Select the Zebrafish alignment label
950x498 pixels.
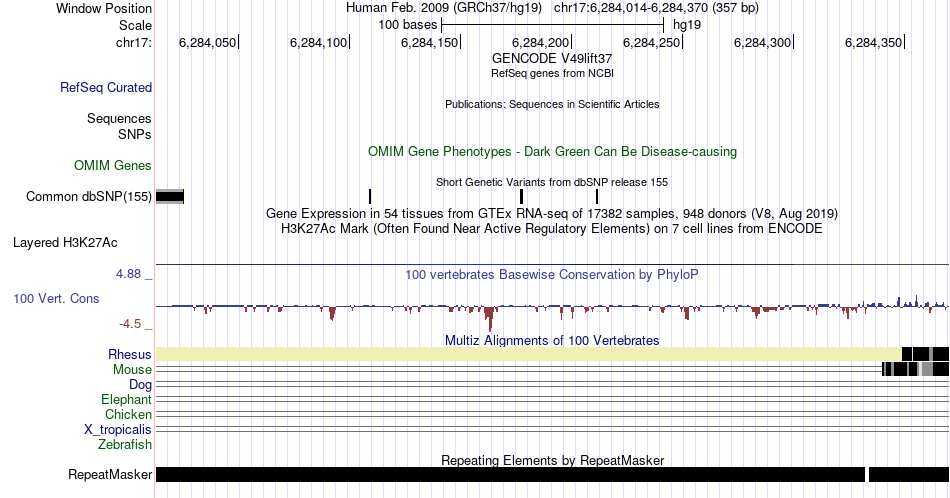[x=125, y=444]
